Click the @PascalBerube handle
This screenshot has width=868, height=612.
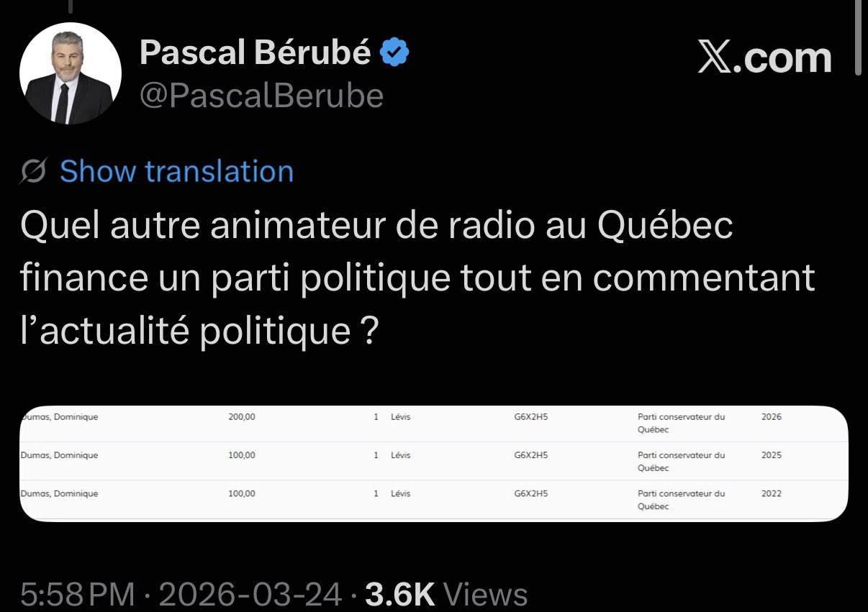pyautogui.click(x=261, y=96)
